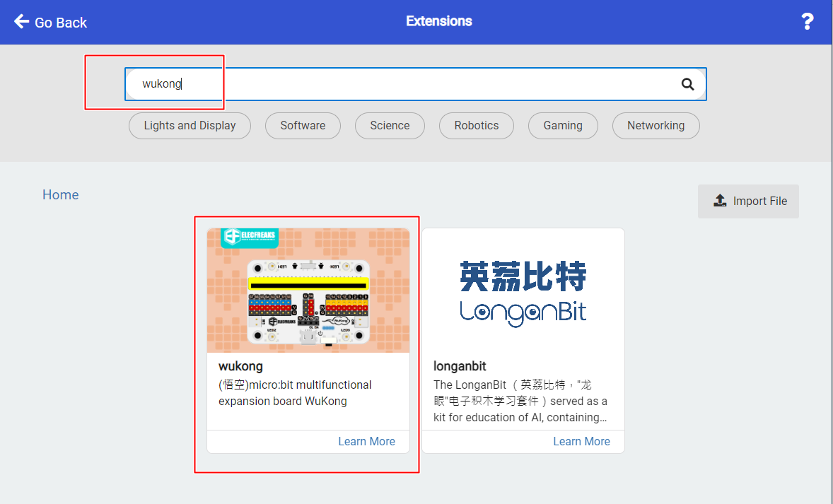Viewport: 833px width, 504px height.
Task: Filter by Networking category
Action: point(656,126)
